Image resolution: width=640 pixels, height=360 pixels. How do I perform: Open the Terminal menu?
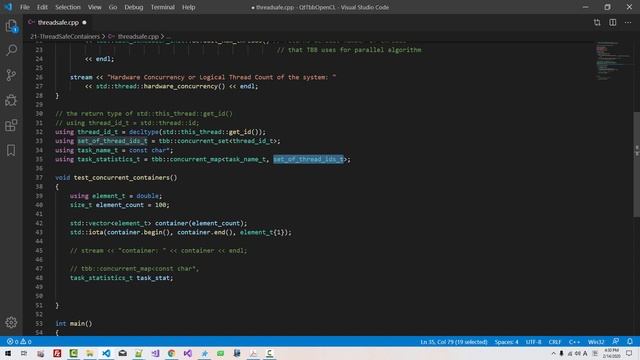tap(162, 7)
